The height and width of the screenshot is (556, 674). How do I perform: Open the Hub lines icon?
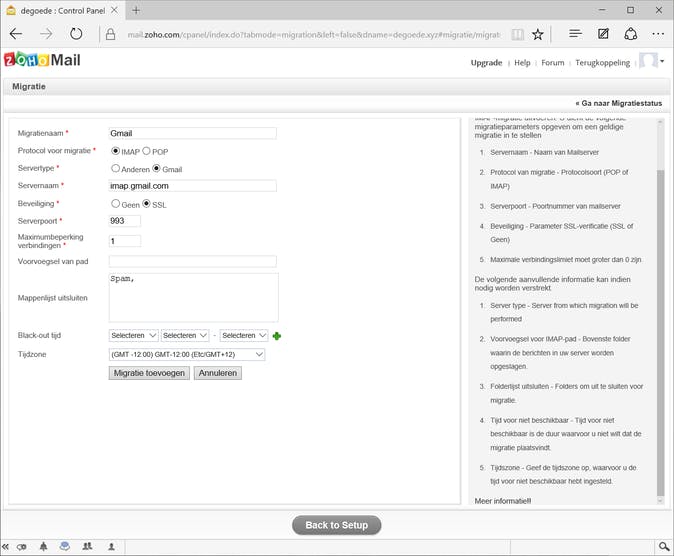point(575,34)
